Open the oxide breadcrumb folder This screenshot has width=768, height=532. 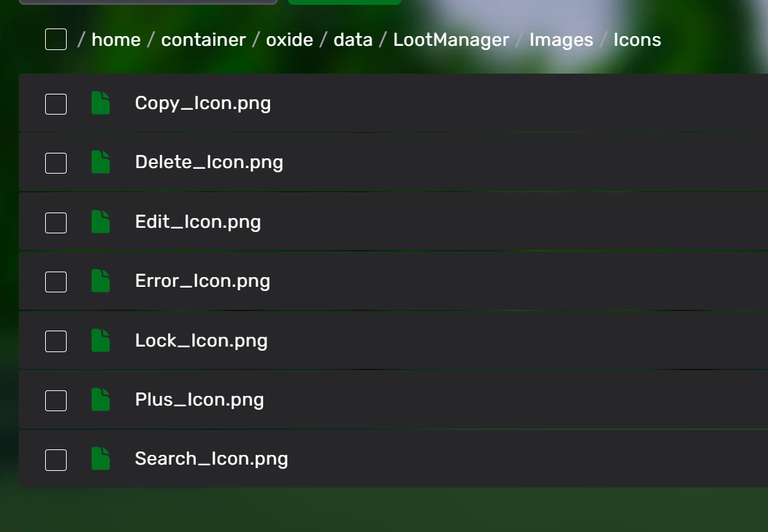click(x=290, y=40)
